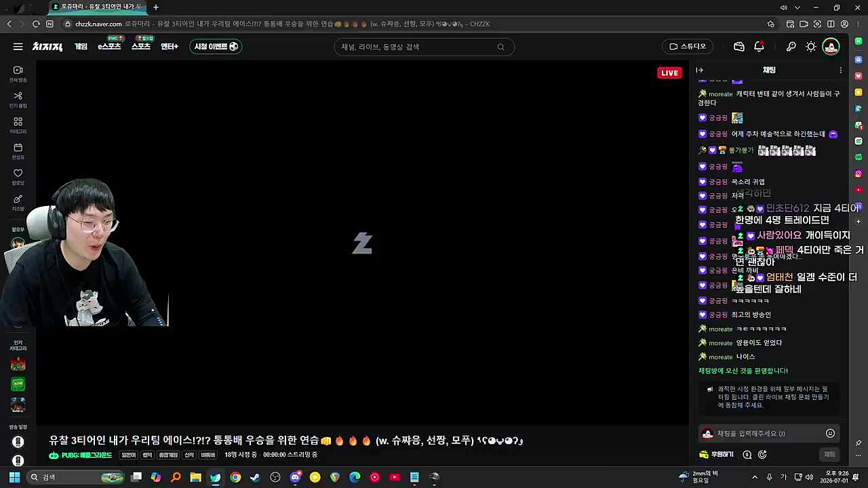
Task: Open the tab list dropdown chevron
Action: [x=797, y=7]
